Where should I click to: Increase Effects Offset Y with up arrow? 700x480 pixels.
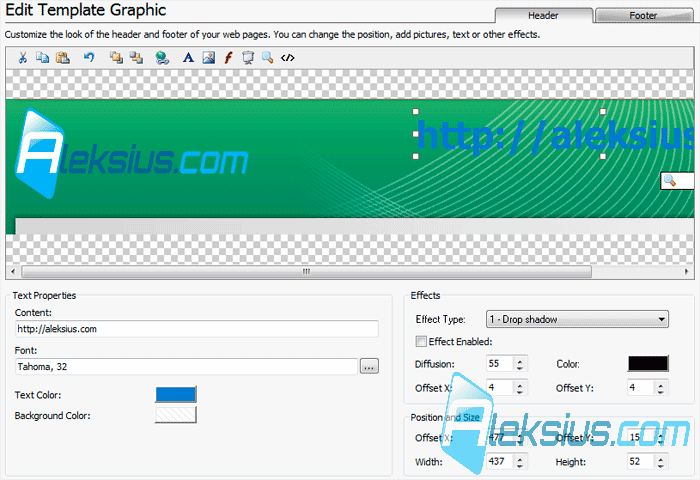coord(661,384)
